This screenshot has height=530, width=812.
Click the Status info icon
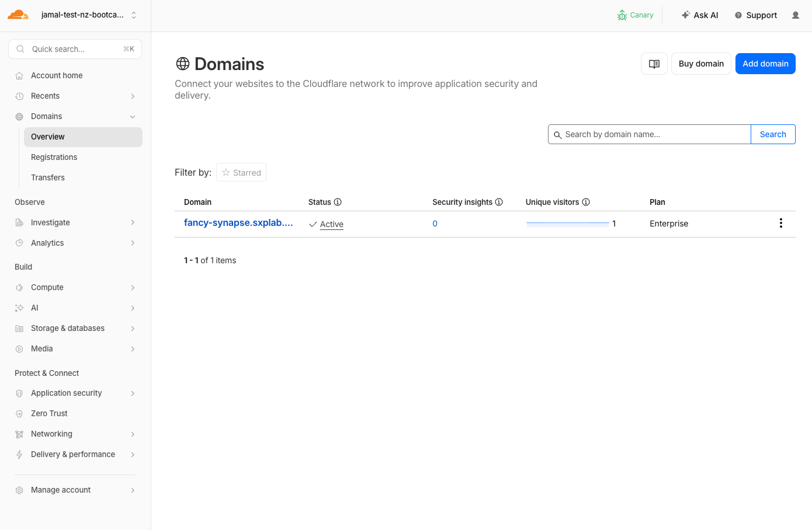click(x=338, y=202)
